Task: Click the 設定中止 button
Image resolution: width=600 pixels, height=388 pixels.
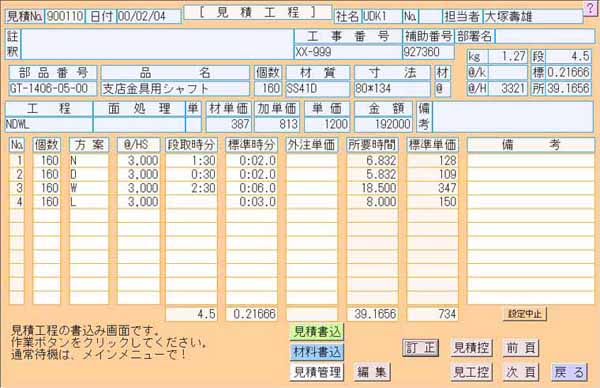Action: (x=525, y=314)
